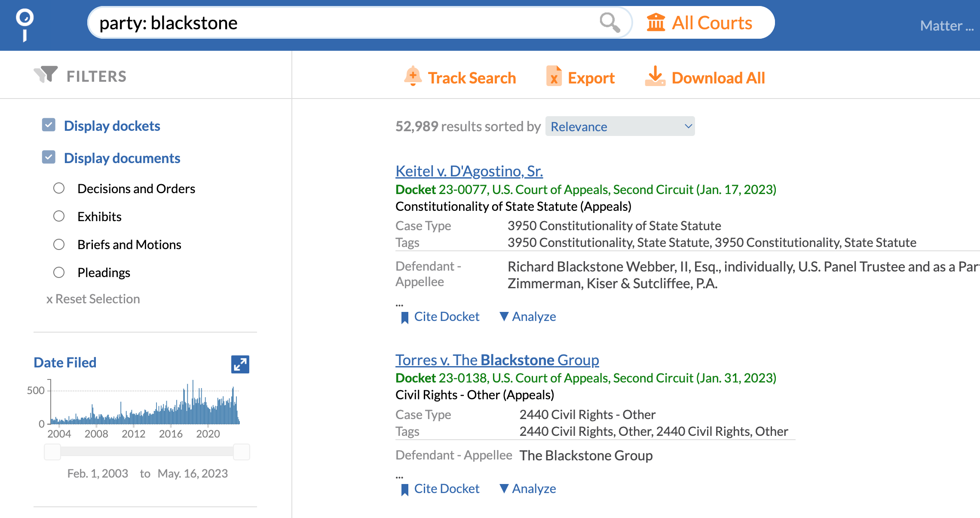980x518 pixels.
Task: Expand the Date Filed chart icon
Action: coord(240,364)
